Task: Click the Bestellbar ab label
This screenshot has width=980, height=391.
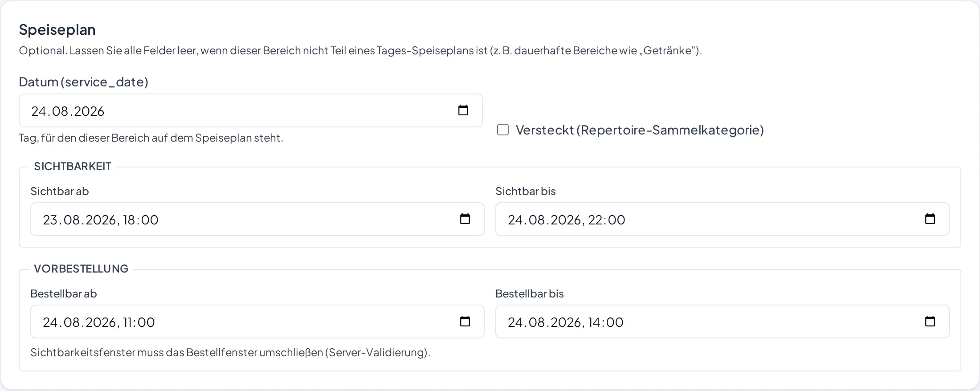Action: (64, 293)
